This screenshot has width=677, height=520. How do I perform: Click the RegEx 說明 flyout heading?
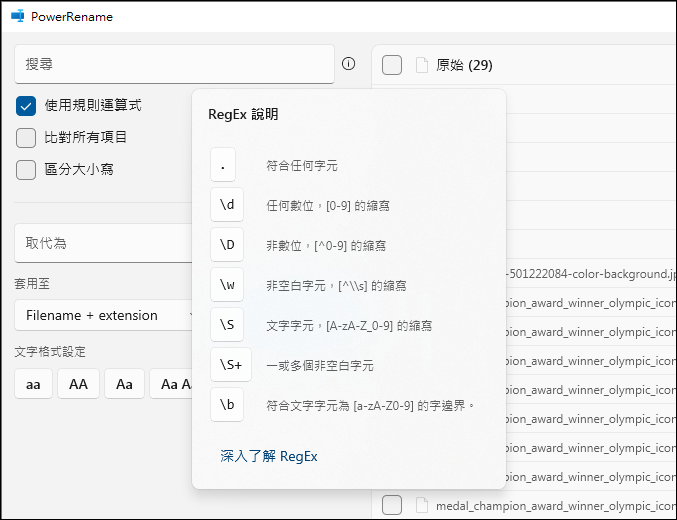243,114
